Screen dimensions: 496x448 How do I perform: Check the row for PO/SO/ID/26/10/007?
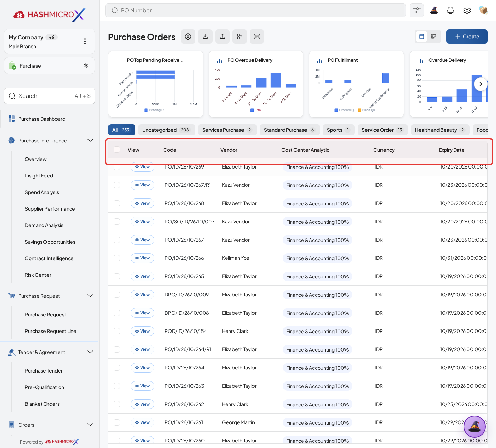click(117, 222)
